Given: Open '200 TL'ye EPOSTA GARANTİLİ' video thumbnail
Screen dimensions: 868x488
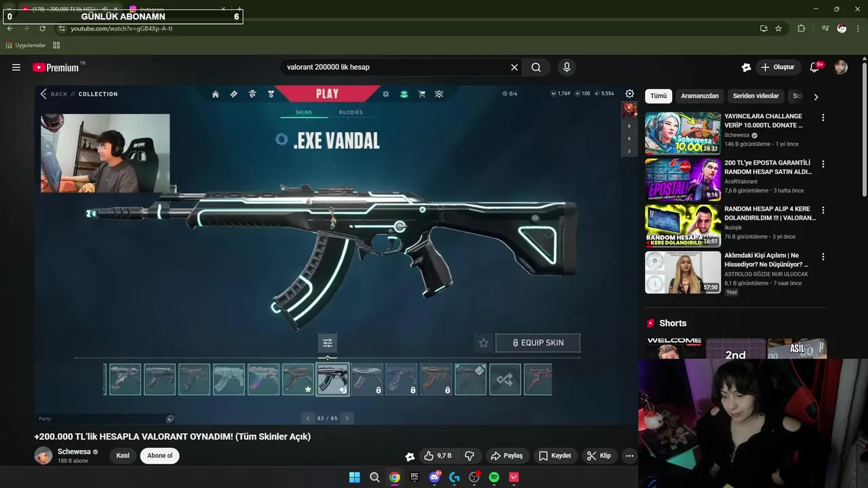Looking at the screenshot, I should [x=683, y=180].
